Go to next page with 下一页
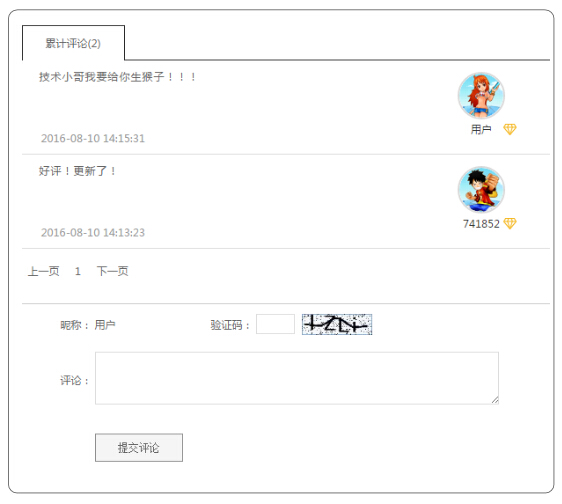The image size is (562, 504). 113,271
